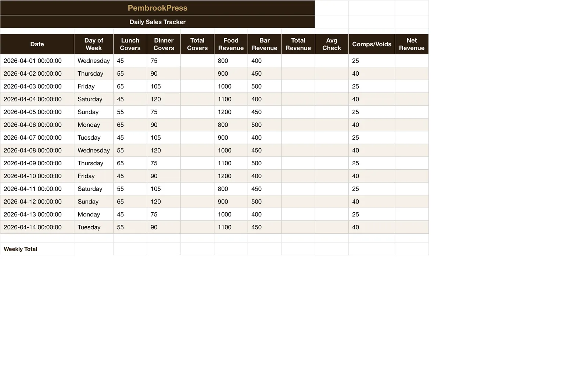Select bar revenue 500 for 2026-04-06
Image resolution: width=588 pixels, height=378 pixels.
tap(265, 125)
